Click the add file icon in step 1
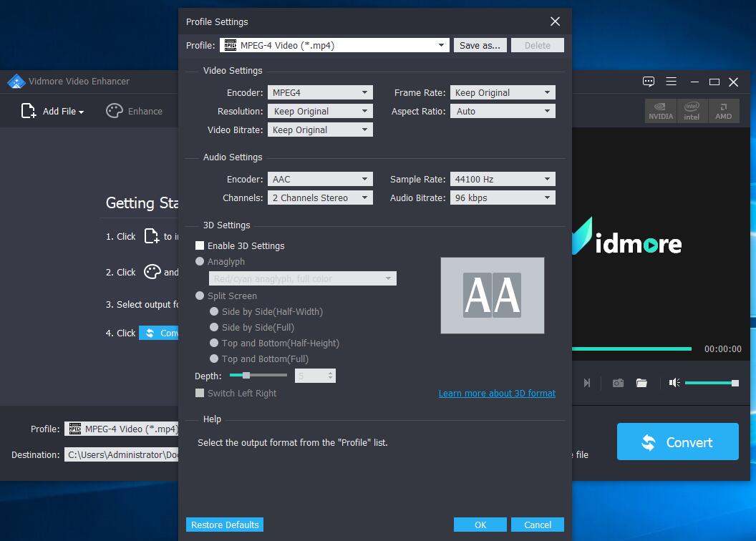Image resolution: width=756 pixels, height=541 pixels. click(x=151, y=236)
